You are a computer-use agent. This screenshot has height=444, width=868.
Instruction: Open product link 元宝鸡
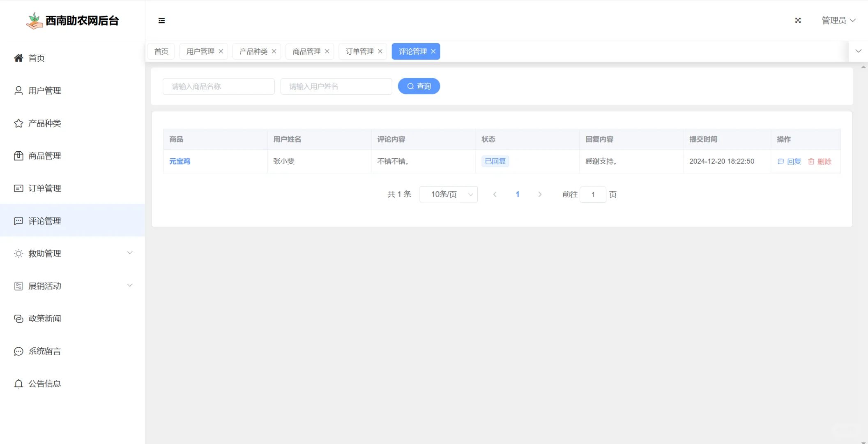180,161
